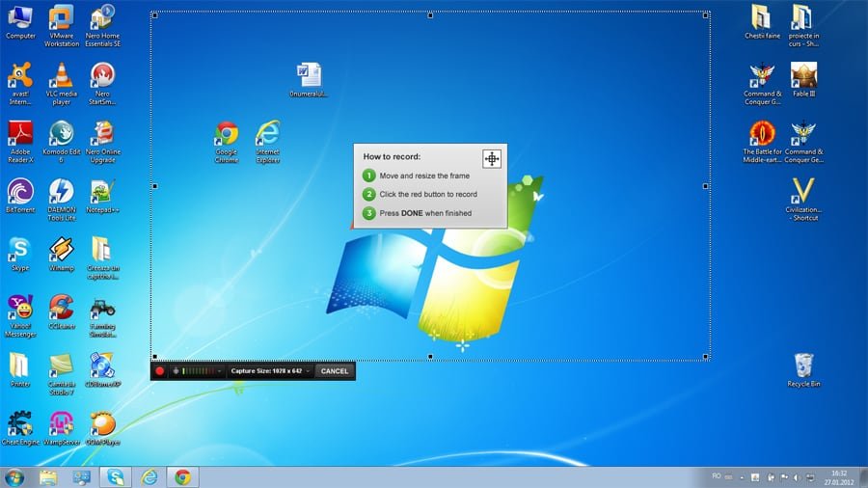Select the Yahoo! Messenger icon
868x488 pixels.
20,316
